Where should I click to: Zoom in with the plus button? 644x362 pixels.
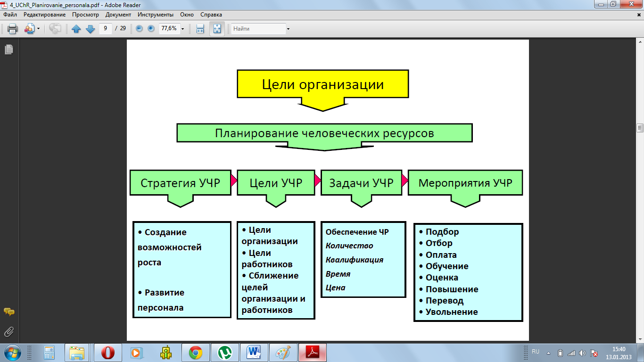[151, 28]
